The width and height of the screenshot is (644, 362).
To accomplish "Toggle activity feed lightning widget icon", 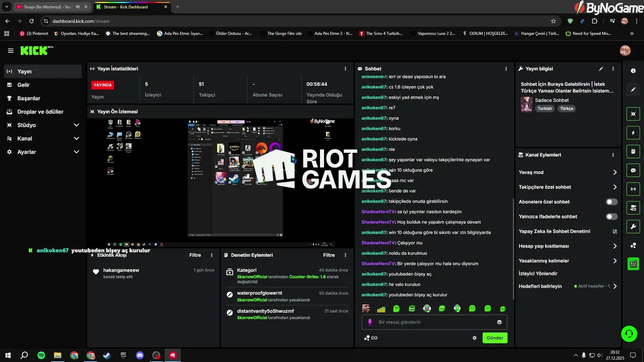I will (x=633, y=133).
